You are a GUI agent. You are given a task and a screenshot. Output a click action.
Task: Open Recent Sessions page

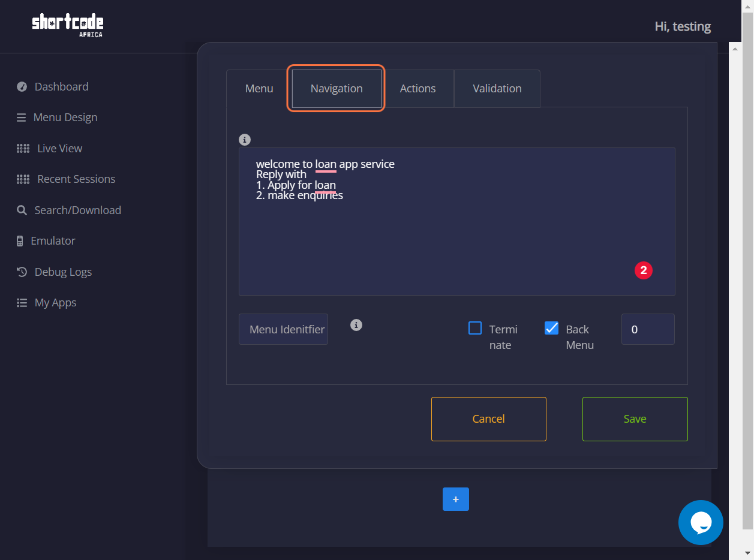tap(76, 179)
